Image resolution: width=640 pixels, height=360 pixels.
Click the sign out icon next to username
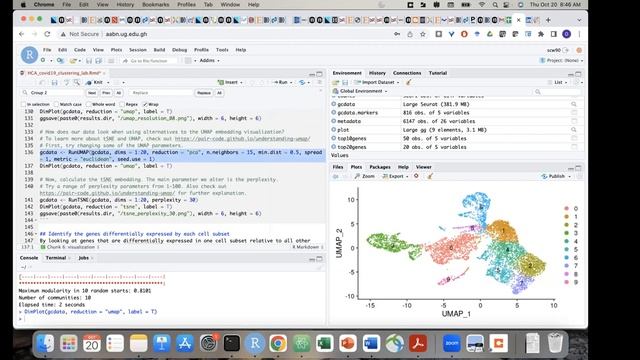[x=566, y=50]
